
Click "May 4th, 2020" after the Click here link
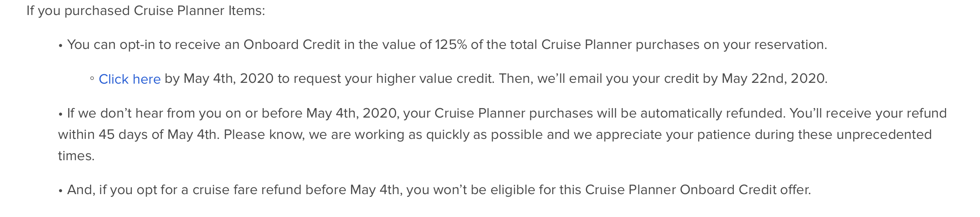coord(228,79)
